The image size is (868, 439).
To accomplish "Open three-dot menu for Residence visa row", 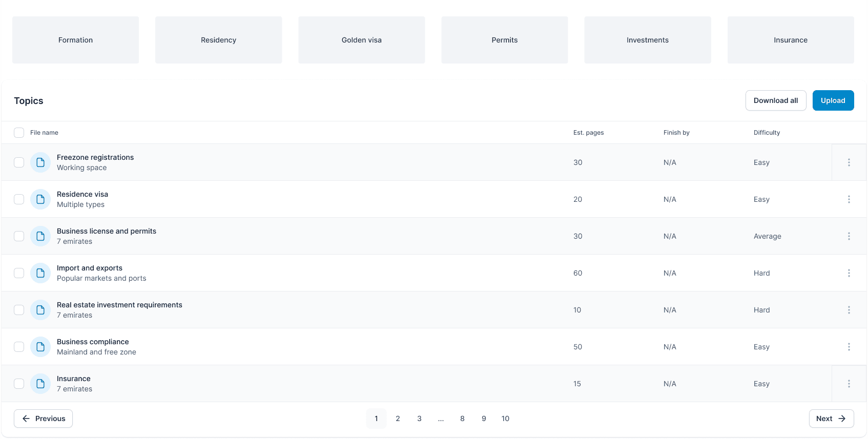I will (x=849, y=199).
